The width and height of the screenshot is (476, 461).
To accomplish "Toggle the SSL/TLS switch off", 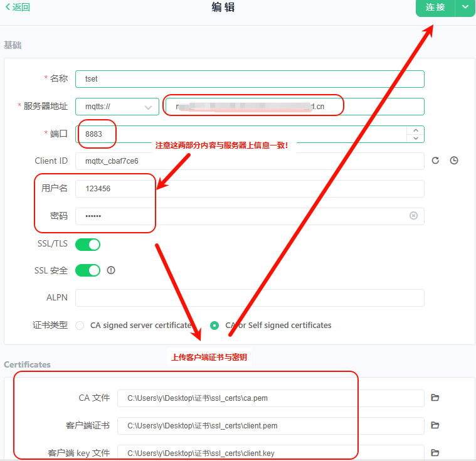I will (88, 244).
